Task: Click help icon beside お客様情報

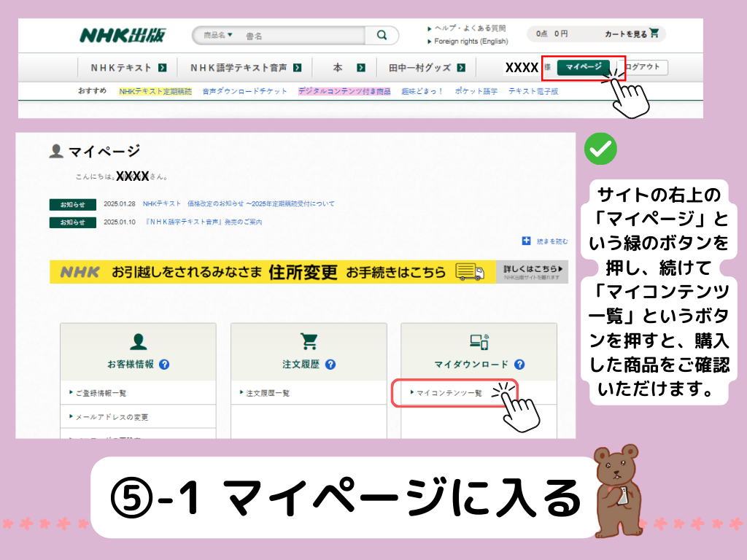Action: 164,365
